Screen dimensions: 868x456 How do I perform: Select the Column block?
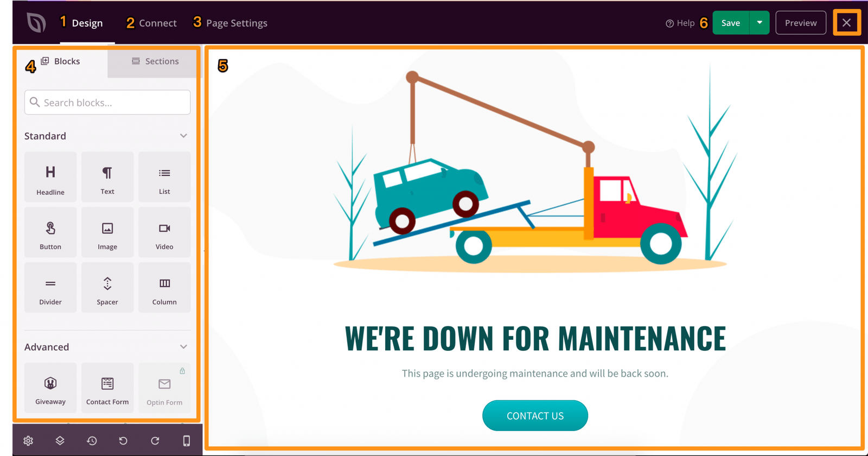[164, 288]
